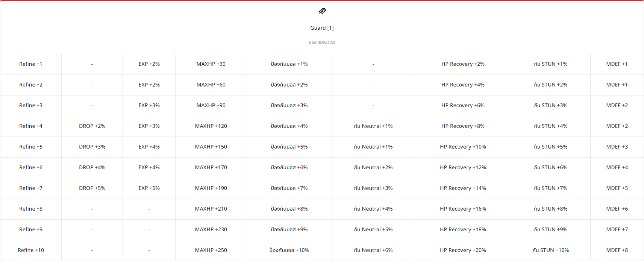Click the ItemID#2102 label
The width and height of the screenshot is (644, 261).
click(x=322, y=42)
